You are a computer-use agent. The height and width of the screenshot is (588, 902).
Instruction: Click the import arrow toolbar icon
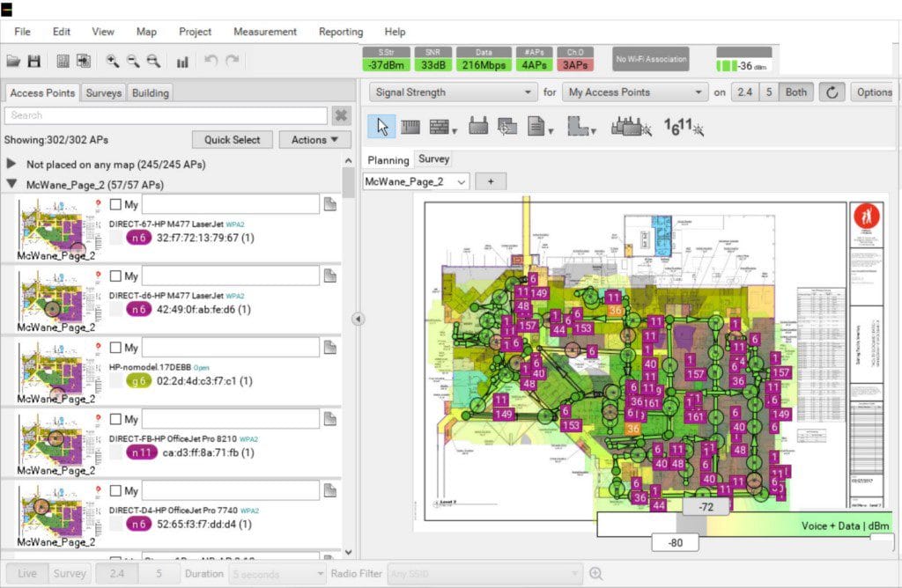[84, 61]
